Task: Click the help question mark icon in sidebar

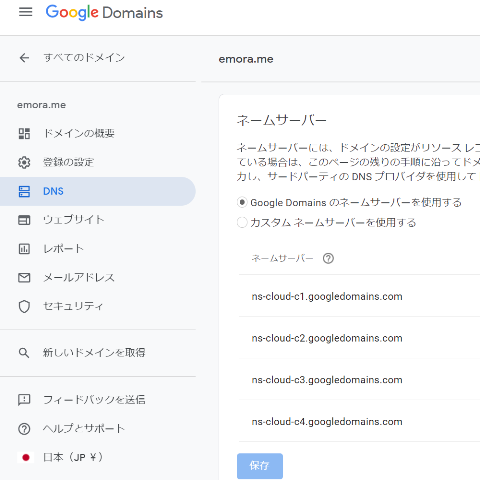Action: coord(24,429)
